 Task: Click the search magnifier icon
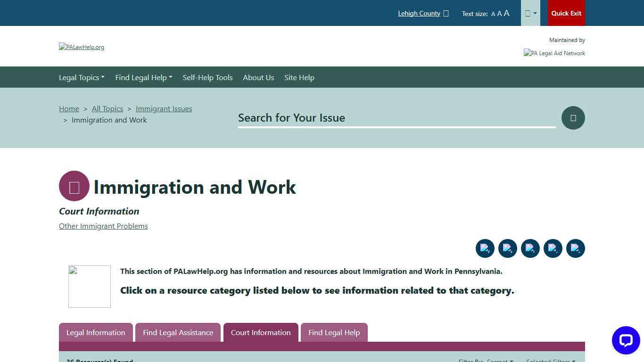pyautogui.click(x=573, y=118)
